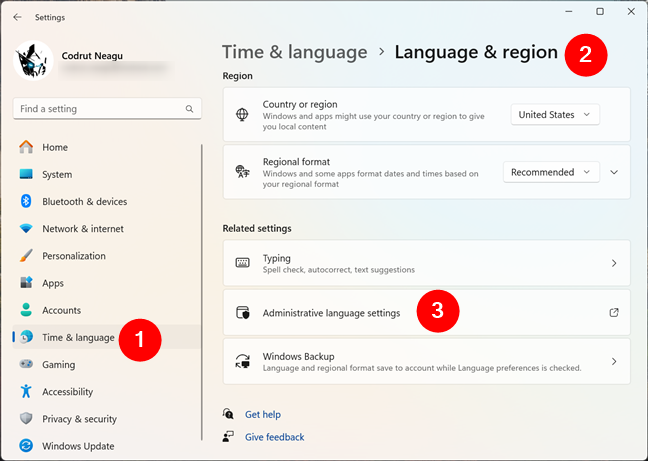Viewport: 648px width, 461px height.
Task: Open Home in the sidebar
Action: (107, 147)
